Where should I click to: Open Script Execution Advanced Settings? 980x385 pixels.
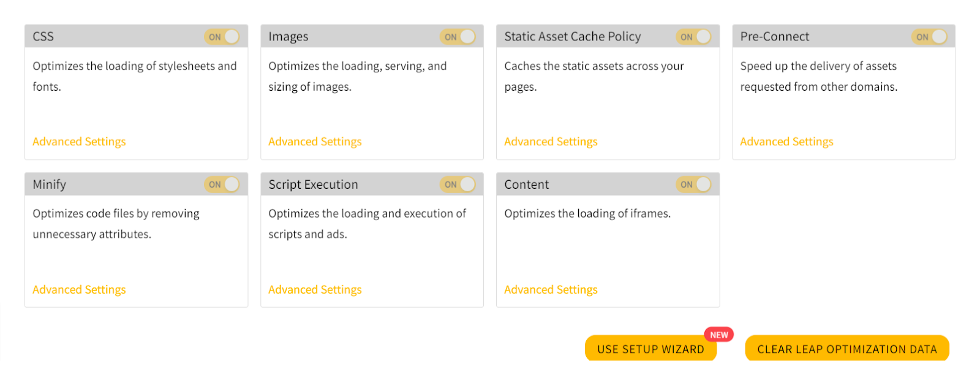pos(315,289)
